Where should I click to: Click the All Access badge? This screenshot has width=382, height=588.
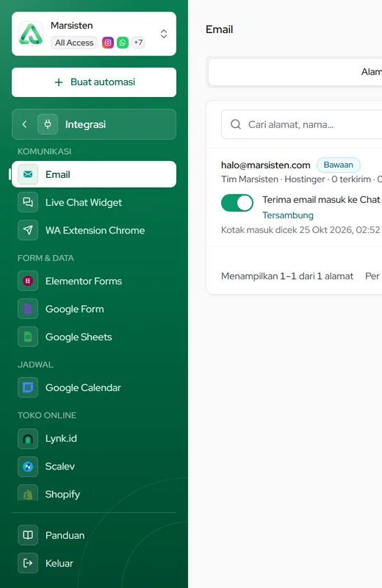(x=74, y=43)
